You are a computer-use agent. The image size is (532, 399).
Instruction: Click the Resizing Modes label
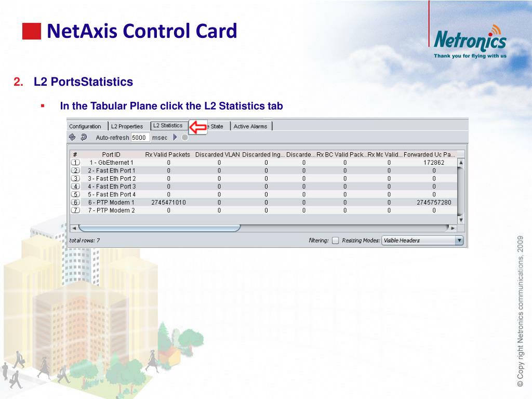click(x=361, y=240)
